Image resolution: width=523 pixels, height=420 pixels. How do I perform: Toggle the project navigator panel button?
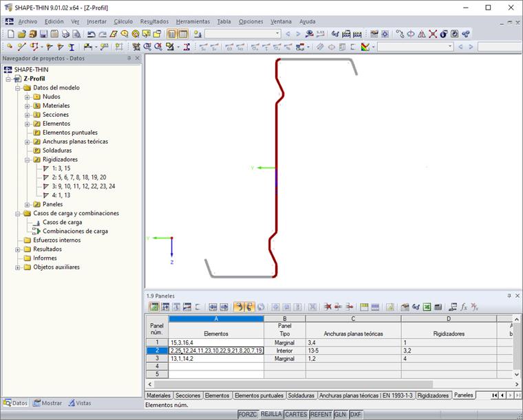(171, 34)
